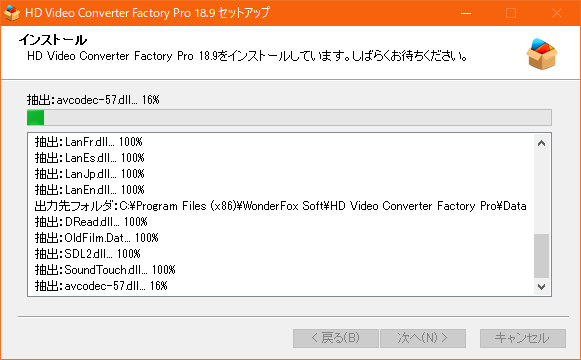581x360 pixels.
Task: Click the installer box icon in the title bar
Action: pos(11,13)
